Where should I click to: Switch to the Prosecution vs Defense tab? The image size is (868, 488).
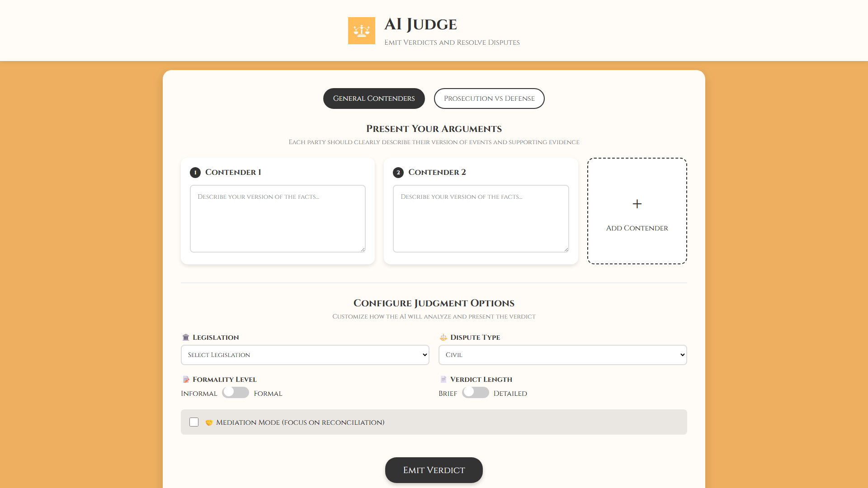pyautogui.click(x=489, y=99)
